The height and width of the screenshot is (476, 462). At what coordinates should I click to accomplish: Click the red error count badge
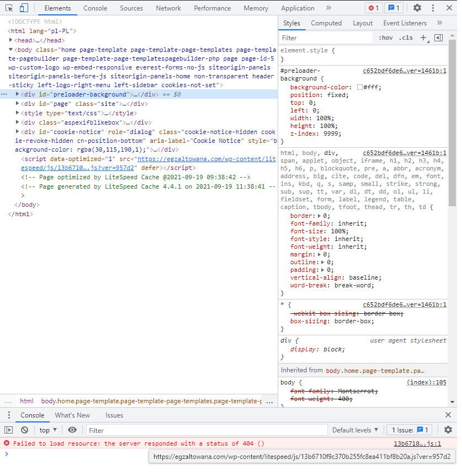[x=374, y=8]
